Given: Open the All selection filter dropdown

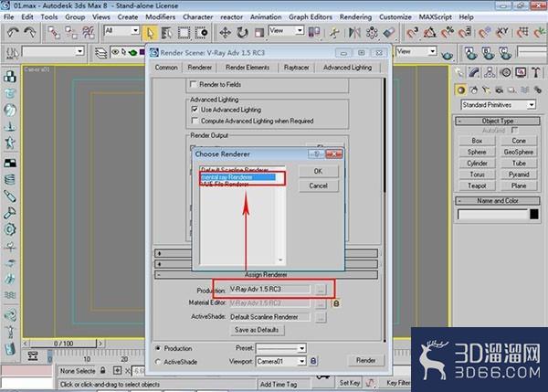Looking at the screenshot, I should 135,31.
